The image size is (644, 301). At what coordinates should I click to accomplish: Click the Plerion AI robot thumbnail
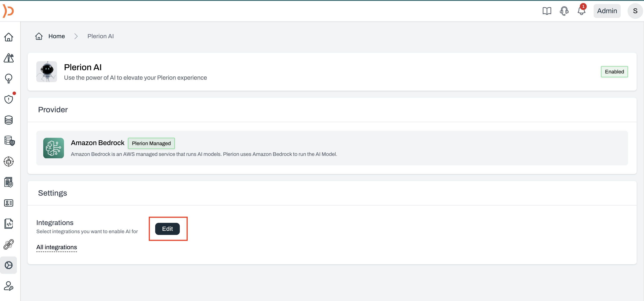46,72
